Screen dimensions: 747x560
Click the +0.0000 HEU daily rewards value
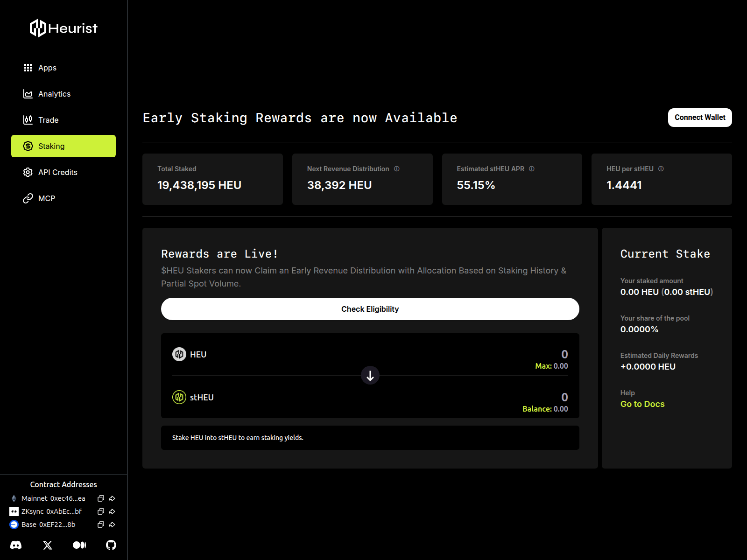(x=648, y=367)
